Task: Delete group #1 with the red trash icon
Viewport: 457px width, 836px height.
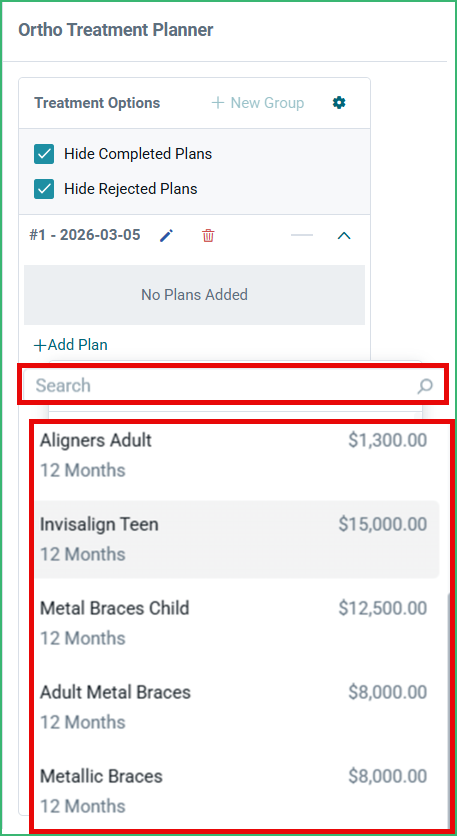Action: tap(208, 236)
